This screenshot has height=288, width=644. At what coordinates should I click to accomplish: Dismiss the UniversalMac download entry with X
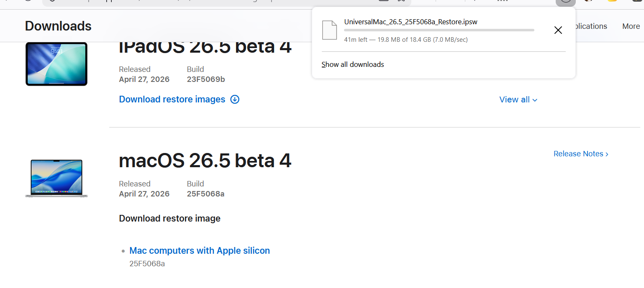pos(558,30)
